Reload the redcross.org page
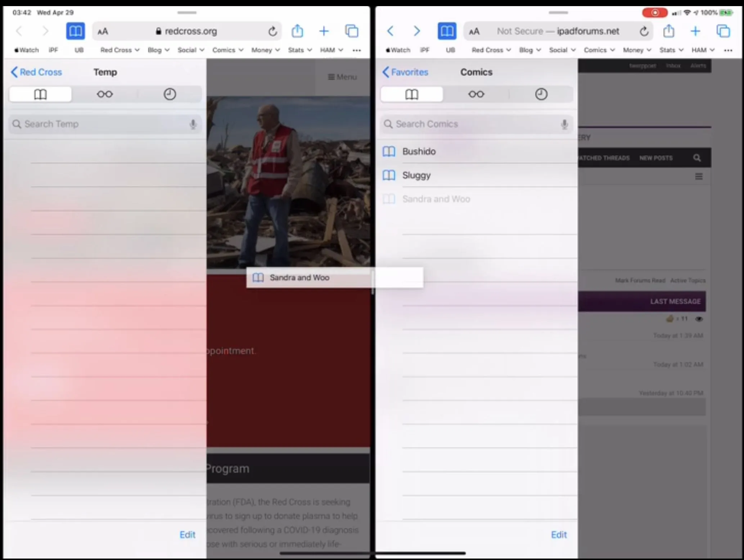 tap(272, 32)
